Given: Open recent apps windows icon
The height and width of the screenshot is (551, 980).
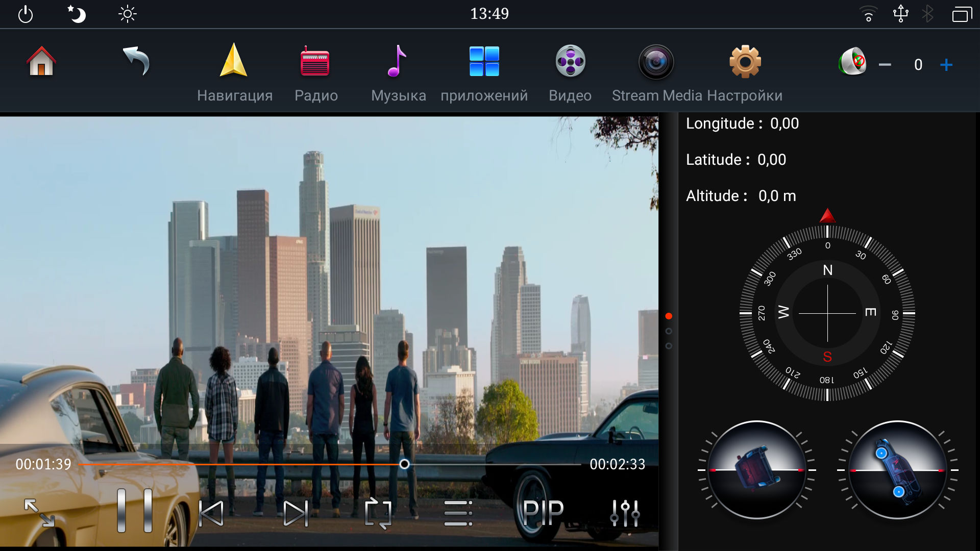Looking at the screenshot, I should pos(962,14).
